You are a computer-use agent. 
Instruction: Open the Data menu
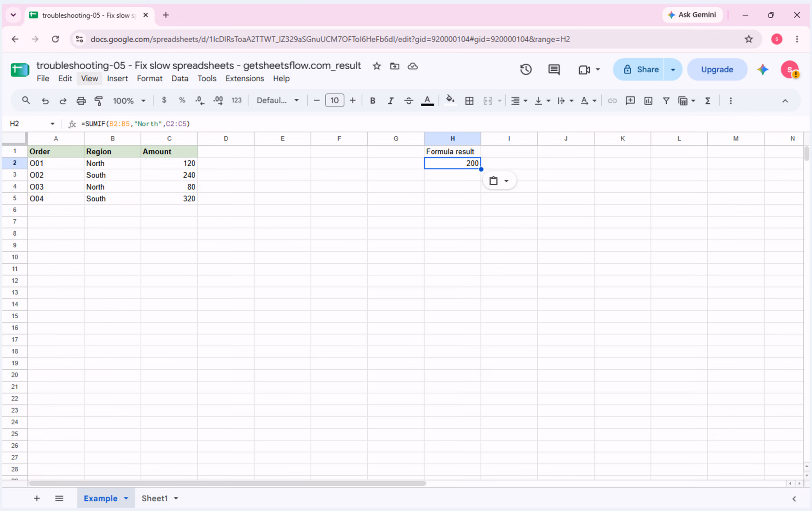pyautogui.click(x=180, y=79)
